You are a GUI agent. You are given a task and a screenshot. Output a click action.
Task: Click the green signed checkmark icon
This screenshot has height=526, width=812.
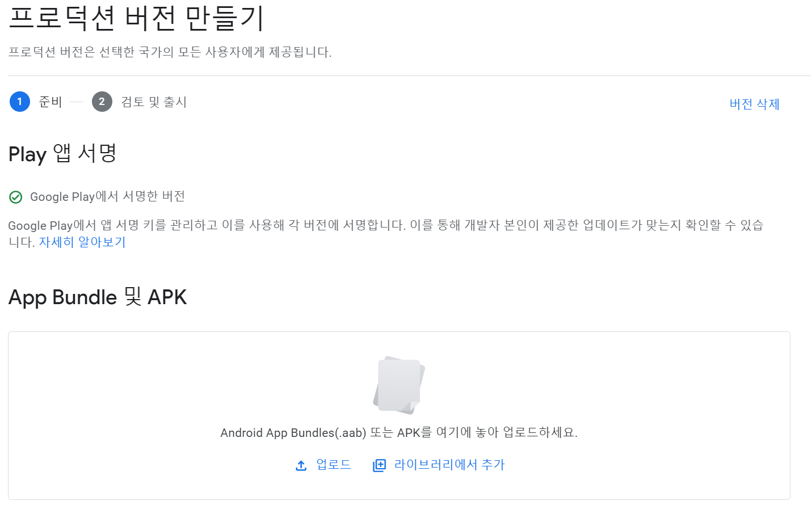(15, 197)
